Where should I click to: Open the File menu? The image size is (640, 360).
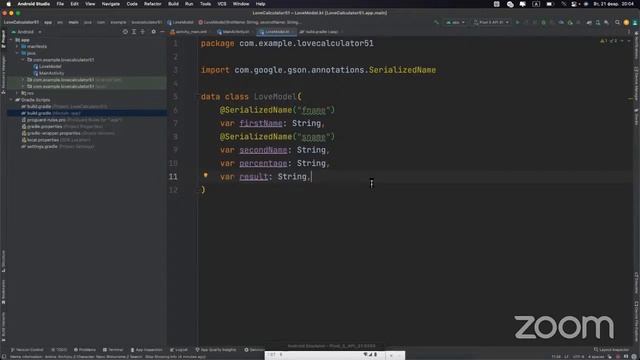click(60, 4)
